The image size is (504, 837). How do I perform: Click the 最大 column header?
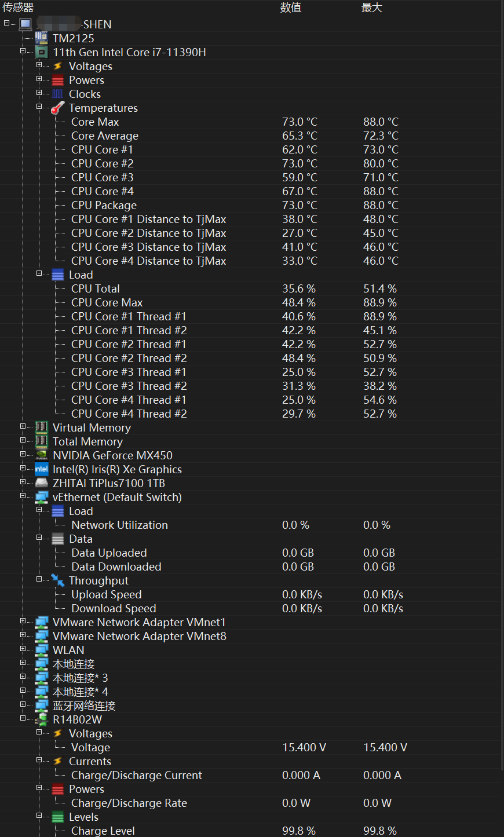point(371,8)
